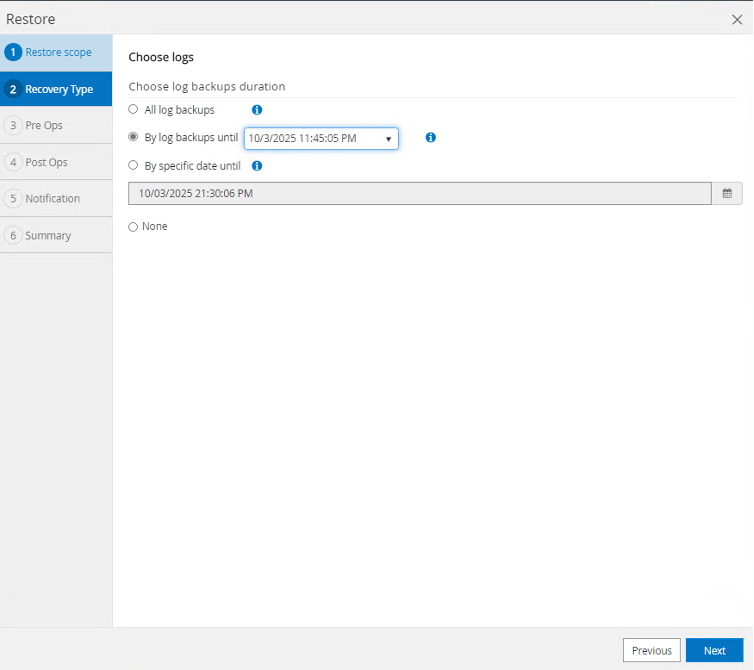Viewport: 754px width, 670px height.
Task: Choose By log backups until option
Action: (134, 138)
